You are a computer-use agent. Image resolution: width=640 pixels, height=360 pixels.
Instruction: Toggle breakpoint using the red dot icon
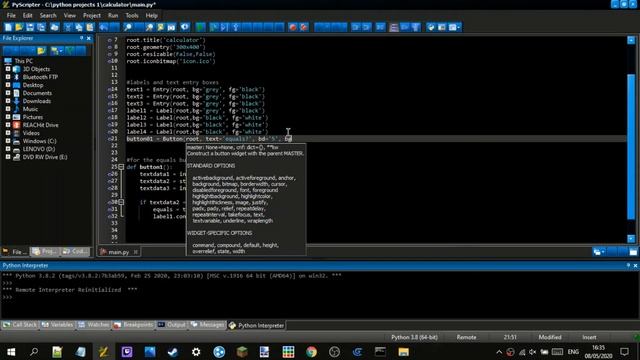tap(292, 27)
